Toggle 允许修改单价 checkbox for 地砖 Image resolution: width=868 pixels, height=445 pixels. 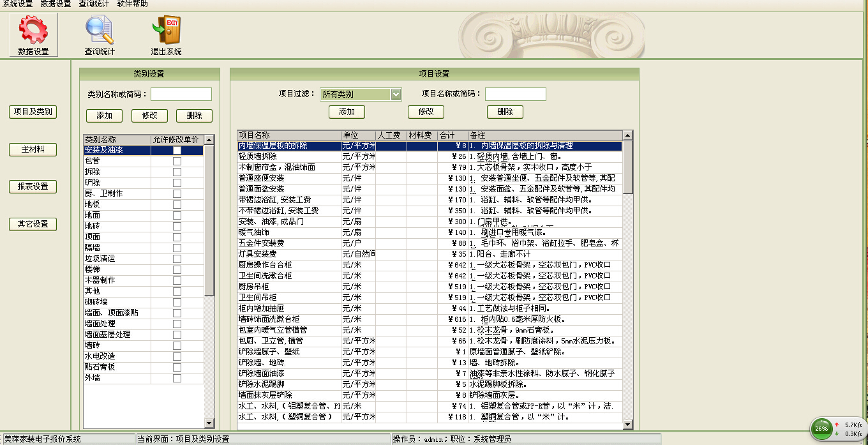tap(177, 227)
